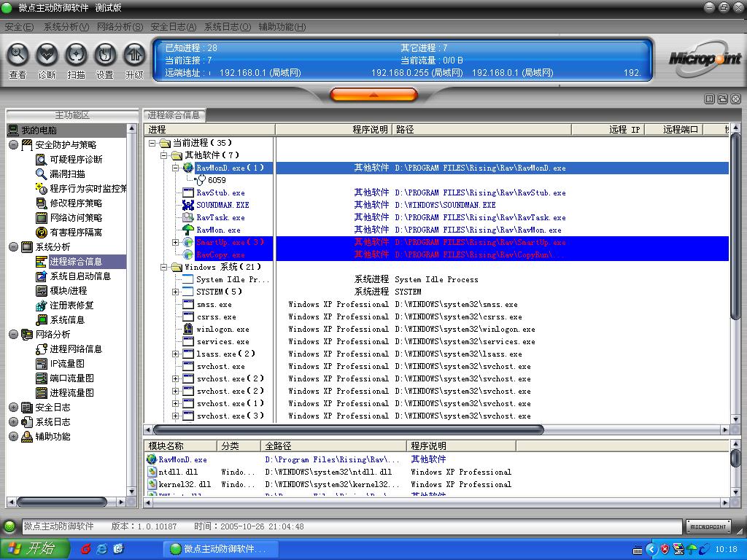Launch Internet Explorer from quick launch
The height and width of the screenshot is (560, 747).
[102, 549]
